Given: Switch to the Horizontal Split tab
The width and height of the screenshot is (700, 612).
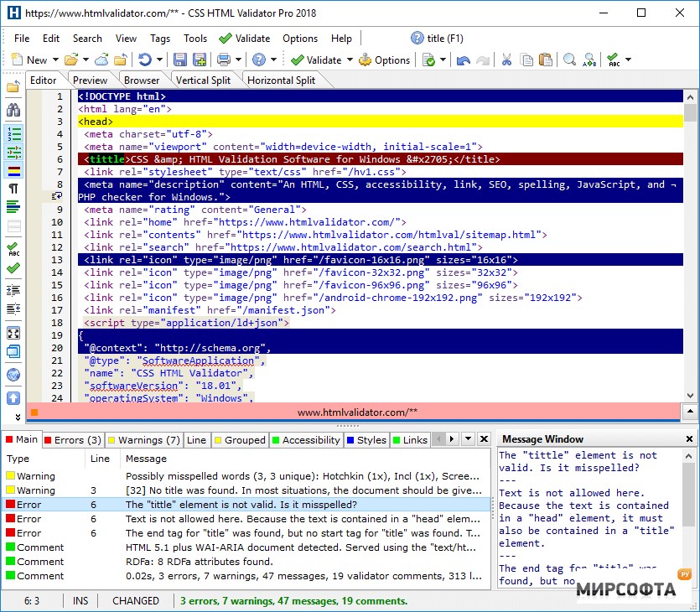Looking at the screenshot, I should tap(281, 80).
